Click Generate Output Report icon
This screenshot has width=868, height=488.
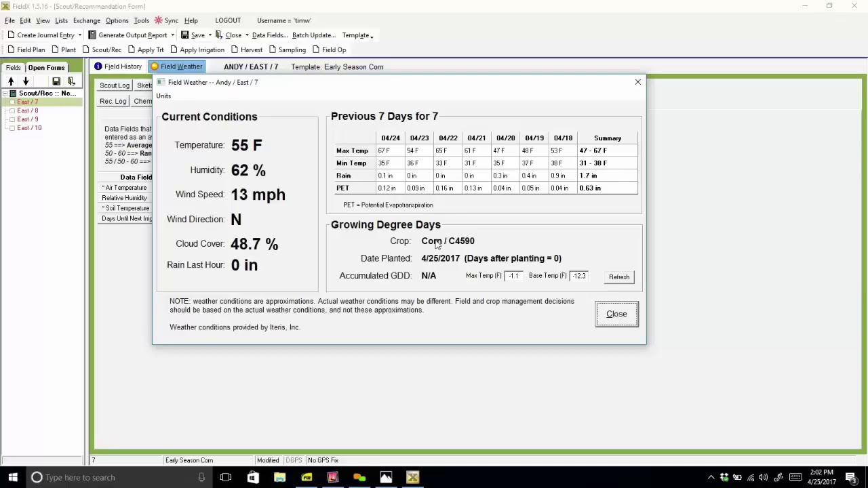click(x=92, y=35)
